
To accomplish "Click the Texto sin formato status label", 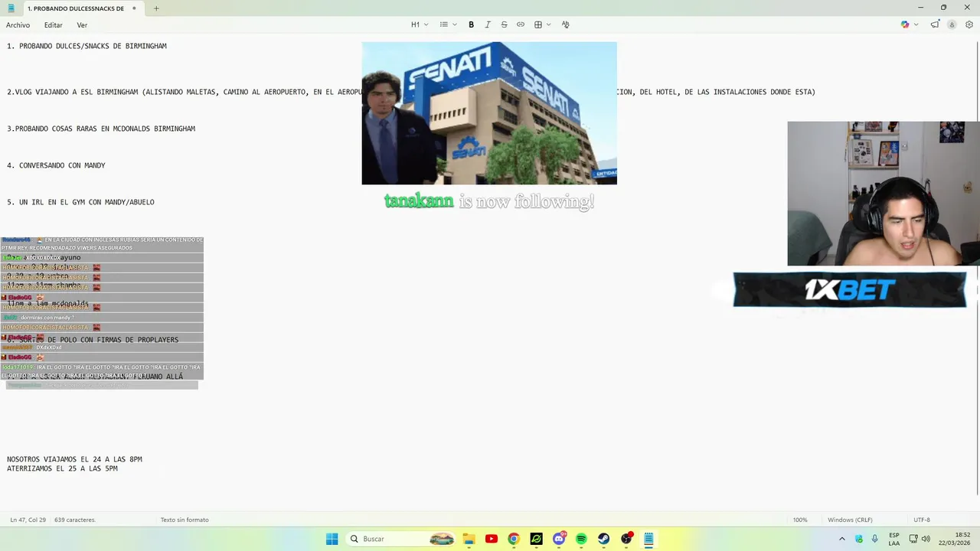I will click(x=185, y=520).
